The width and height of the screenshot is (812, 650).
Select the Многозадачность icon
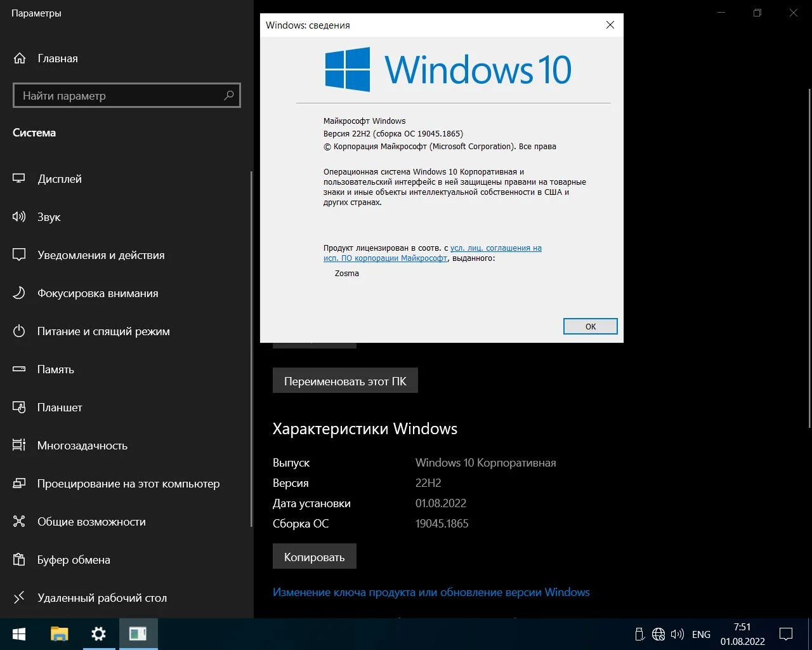click(19, 446)
